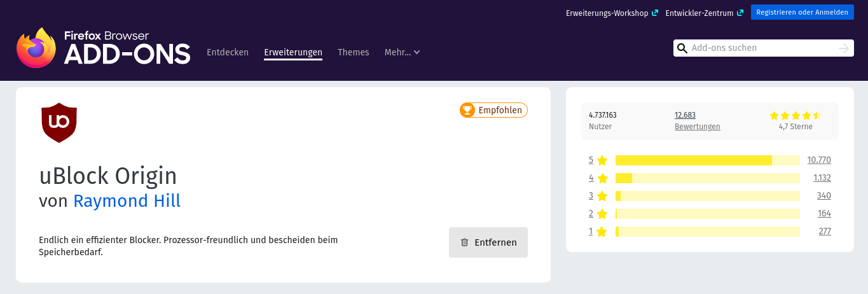The height and width of the screenshot is (294, 868).
Task: Open the 340 three-star reviews count
Action: coord(824,196)
